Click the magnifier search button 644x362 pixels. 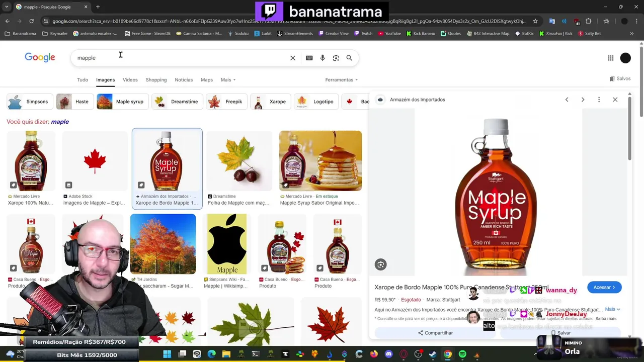point(349,58)
